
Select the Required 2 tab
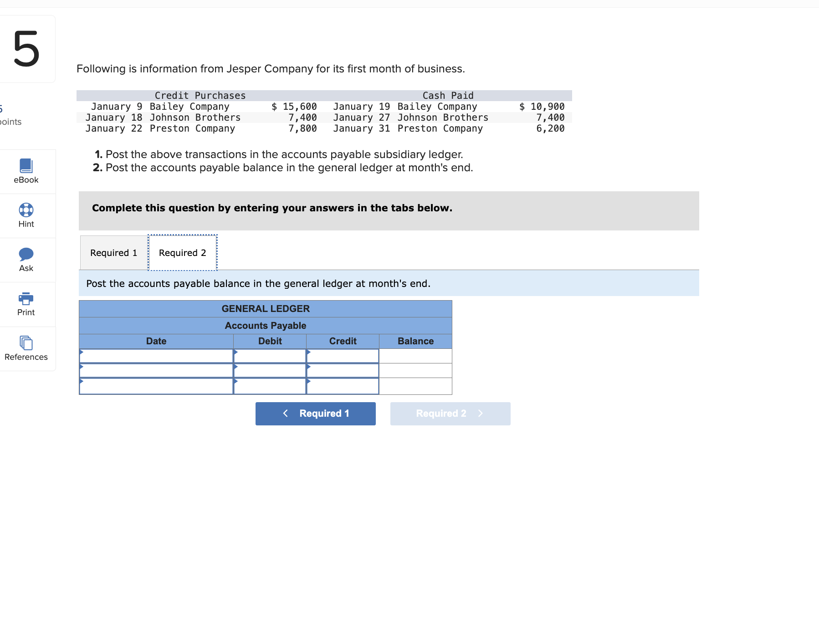[x=183, y=253]
